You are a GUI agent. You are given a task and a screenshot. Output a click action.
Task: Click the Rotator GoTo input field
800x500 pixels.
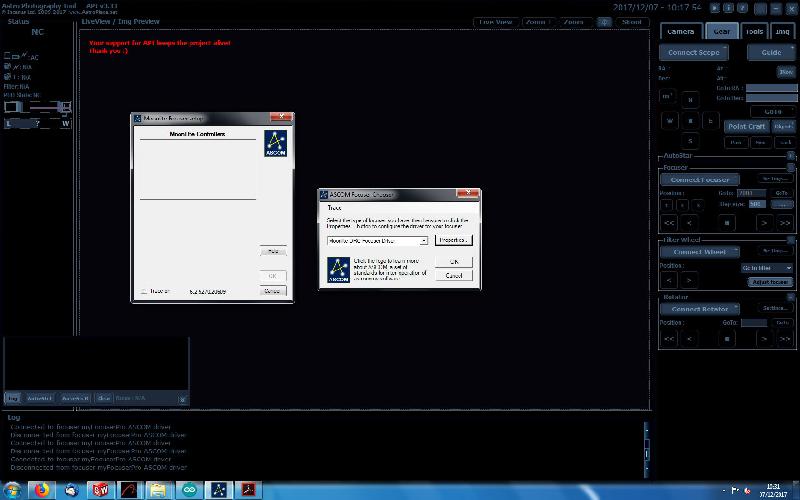tap(754, 322)
